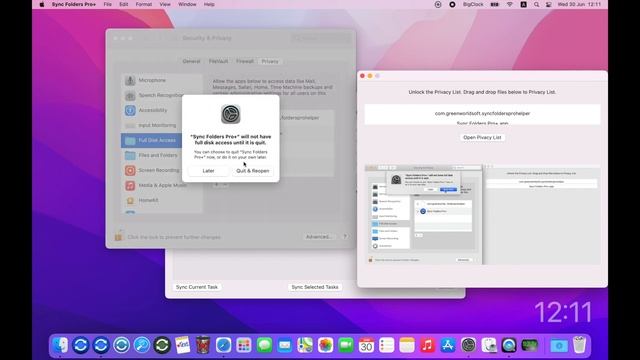Open Music from the Dock

(427, 345)
